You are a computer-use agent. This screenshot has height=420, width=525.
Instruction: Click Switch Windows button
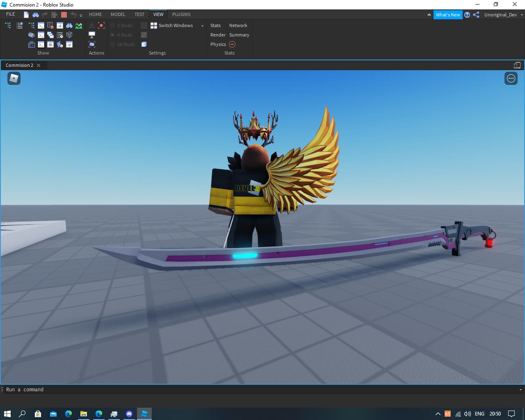(172, 25)
